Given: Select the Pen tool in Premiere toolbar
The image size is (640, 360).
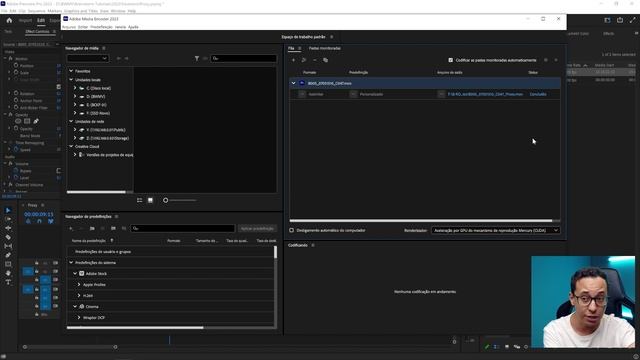Looking at the screenshot, I should point(8,255).
